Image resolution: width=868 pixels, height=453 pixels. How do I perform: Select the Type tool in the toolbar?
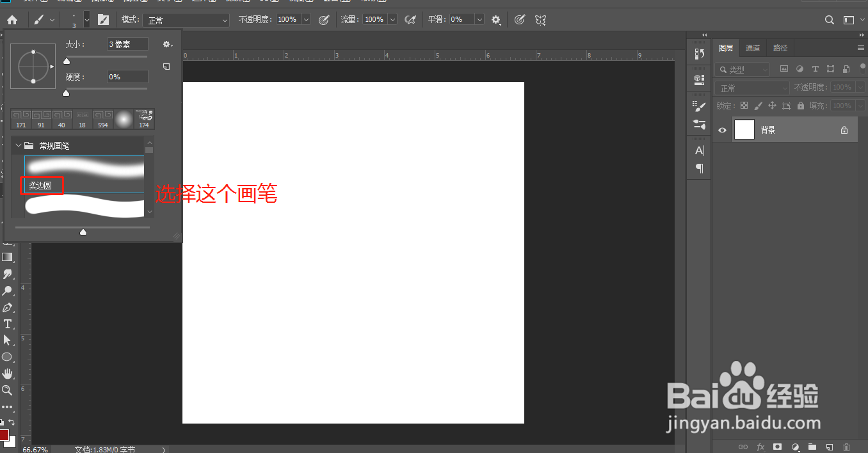(x=8, y=324)
